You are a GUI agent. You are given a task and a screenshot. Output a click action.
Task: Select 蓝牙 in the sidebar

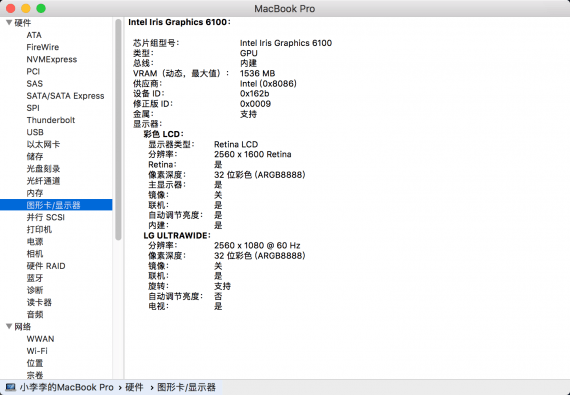click(x=35, y=278)
